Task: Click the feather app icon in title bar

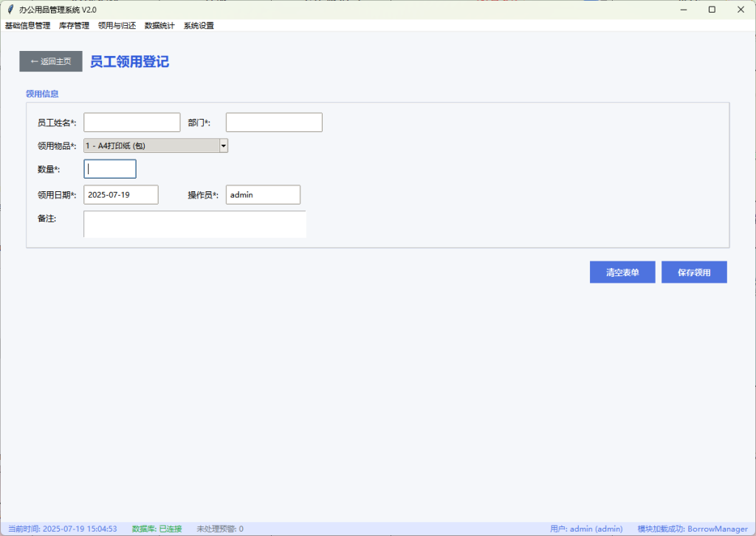Action: point(10,10)
